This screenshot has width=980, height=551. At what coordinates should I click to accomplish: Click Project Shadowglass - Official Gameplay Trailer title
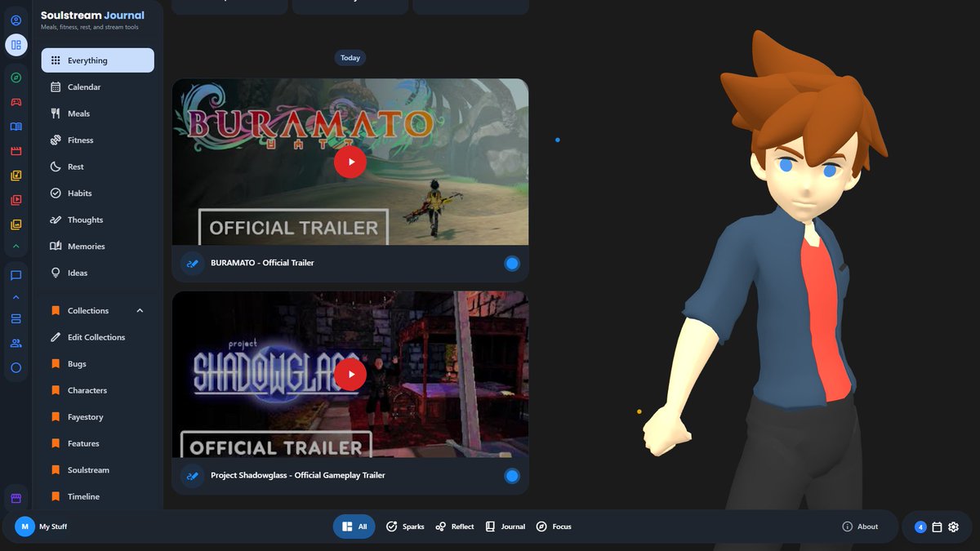click(x=298, y=475)
